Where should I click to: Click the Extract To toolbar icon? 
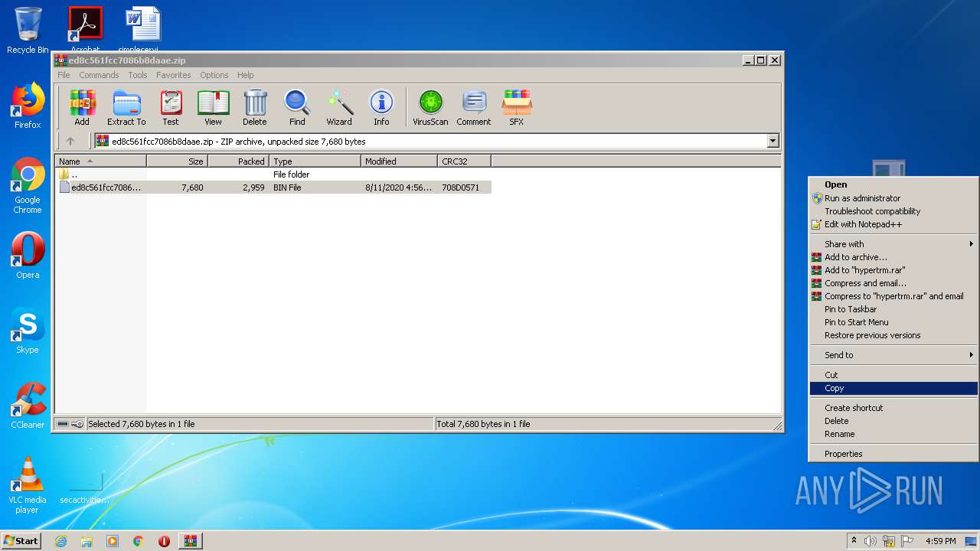point(126,107)
